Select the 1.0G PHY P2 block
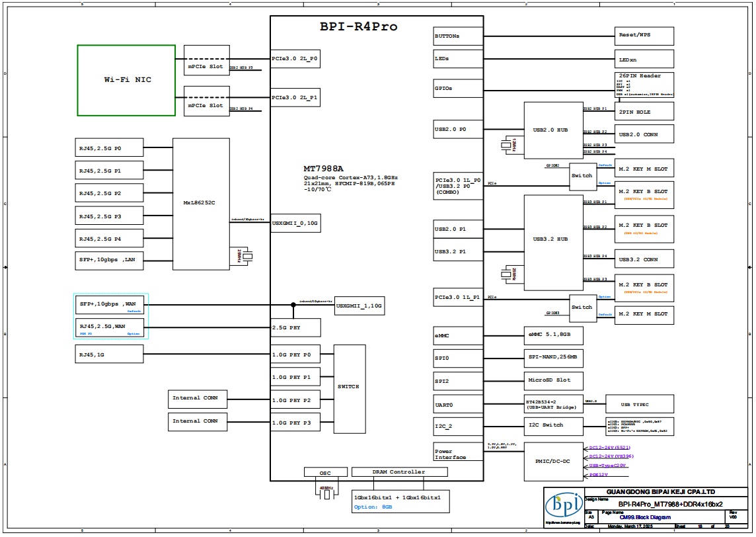 pos(295,400)
